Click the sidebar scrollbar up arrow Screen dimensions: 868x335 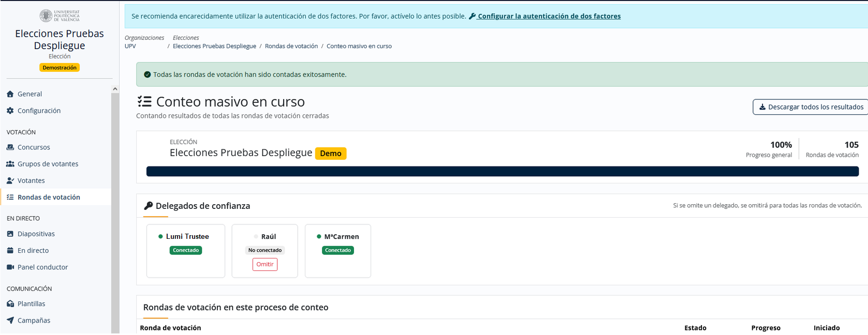[115, 89]
